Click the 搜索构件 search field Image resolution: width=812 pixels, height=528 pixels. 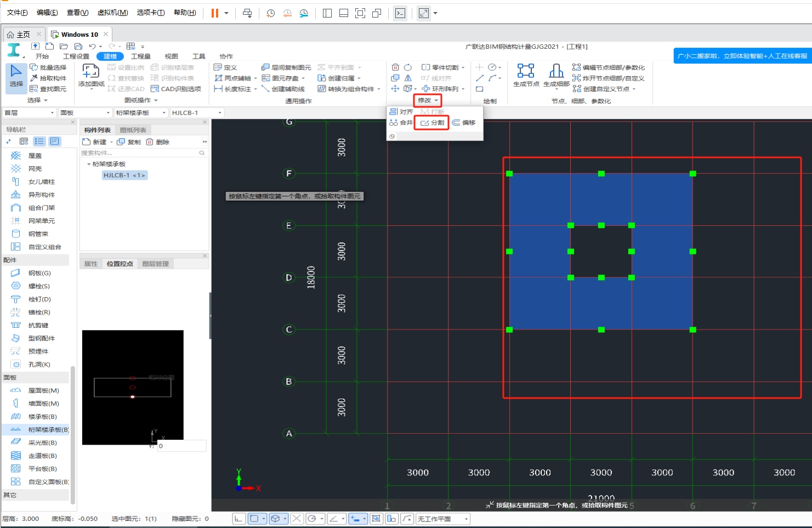coord(144,153)
